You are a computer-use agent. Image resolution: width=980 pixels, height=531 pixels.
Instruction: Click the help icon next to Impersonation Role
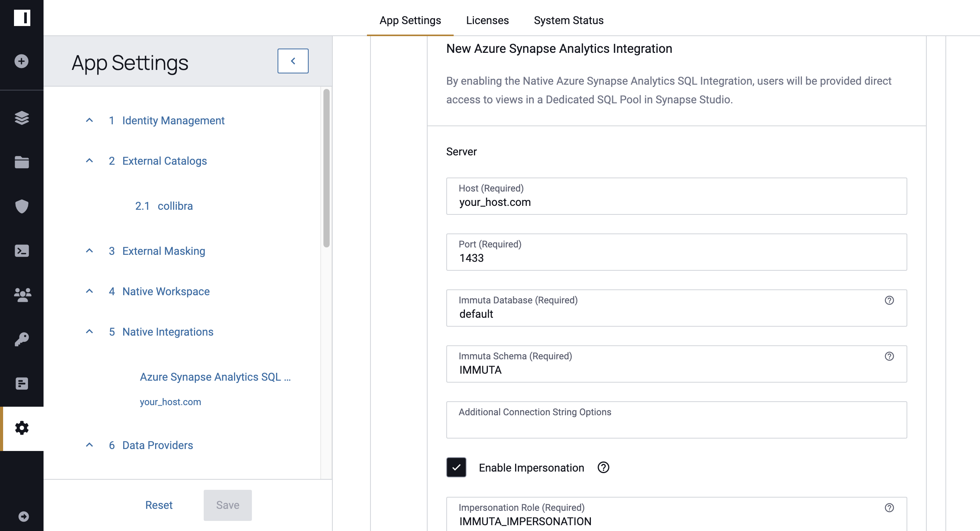coord(889,507)
